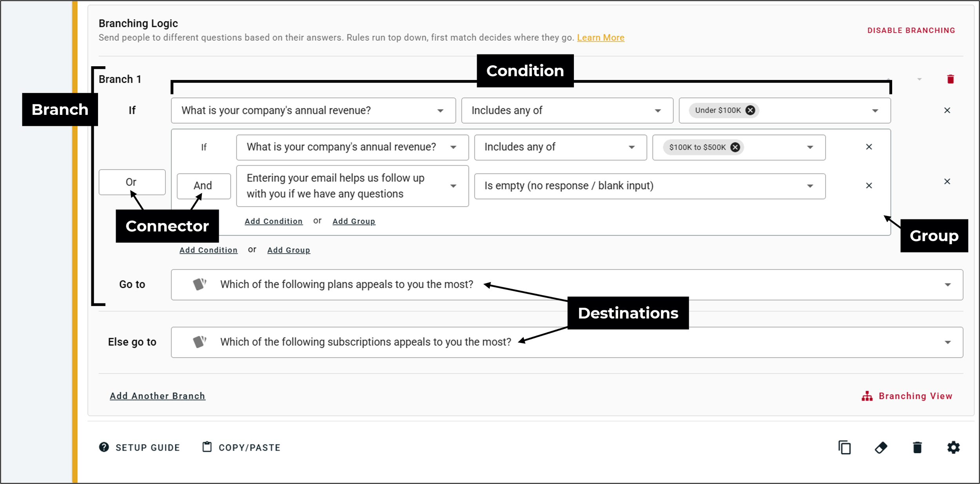Open first condition's 'Includes any of' operator

567,111
